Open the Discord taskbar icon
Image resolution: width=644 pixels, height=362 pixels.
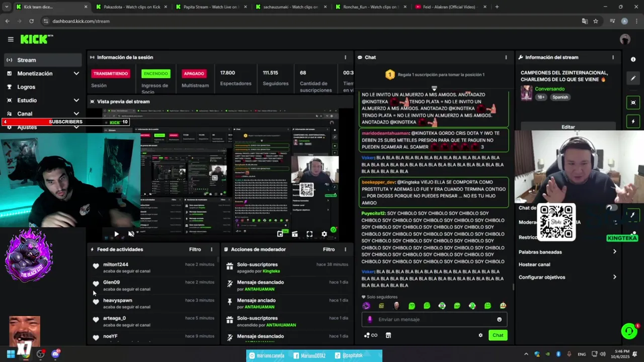click(55, 354)
